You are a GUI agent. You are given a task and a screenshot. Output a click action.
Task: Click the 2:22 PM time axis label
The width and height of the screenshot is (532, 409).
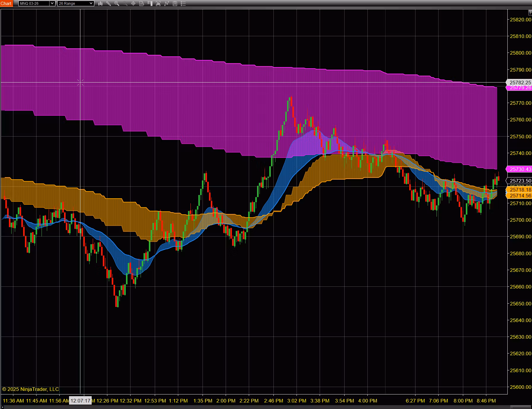249,401
